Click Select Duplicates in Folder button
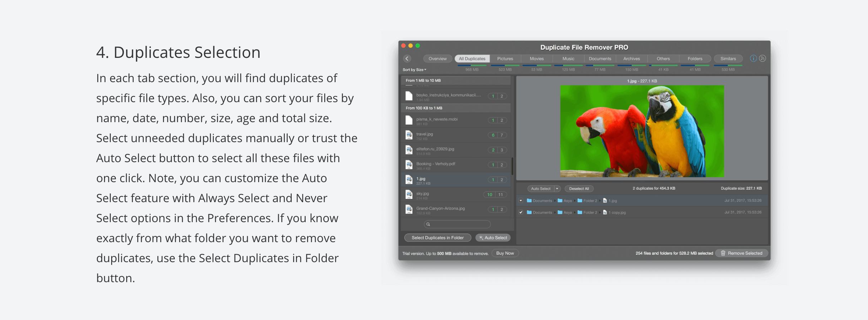868x320 pixels. coord(438,238)
